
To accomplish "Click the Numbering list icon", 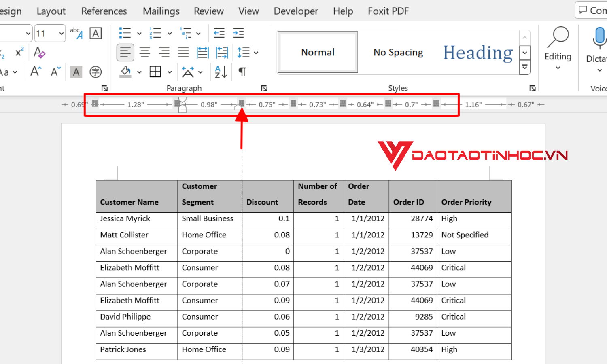I will (x=155, y=33).
